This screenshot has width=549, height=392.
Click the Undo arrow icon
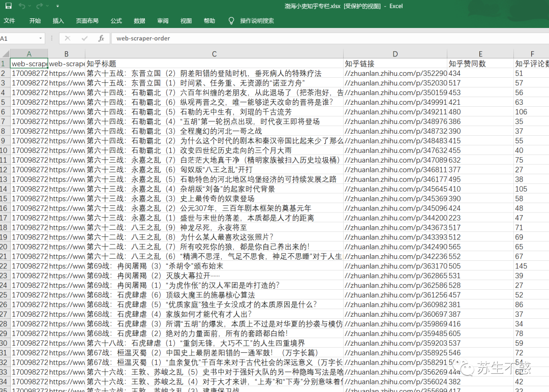point(22,6)
